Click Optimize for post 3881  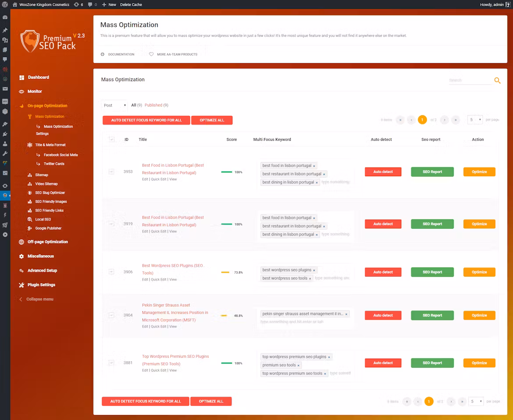click(x=479, y=363)
